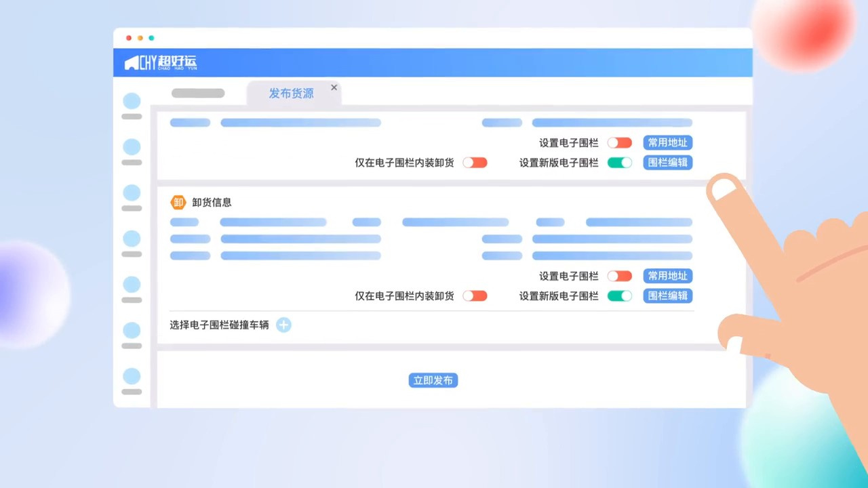Select the second sidebar circle icon from top
Screen dimensions: 868x488
click(132, 147)
